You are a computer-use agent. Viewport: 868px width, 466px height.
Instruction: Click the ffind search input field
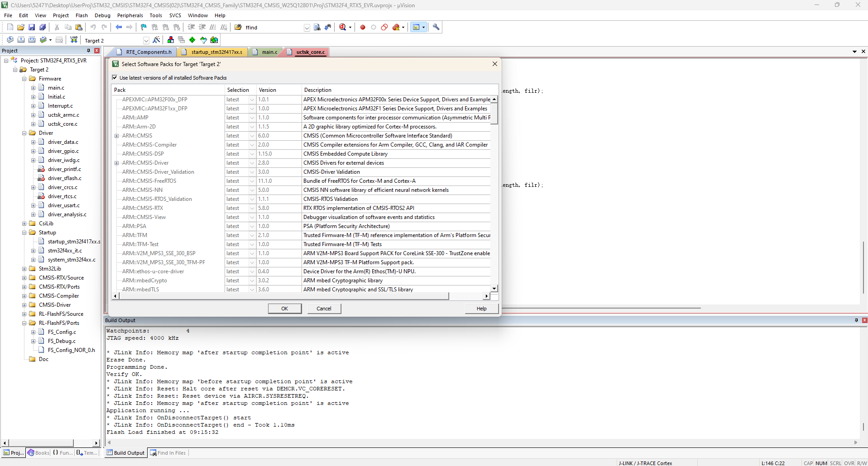pos(274,28)
